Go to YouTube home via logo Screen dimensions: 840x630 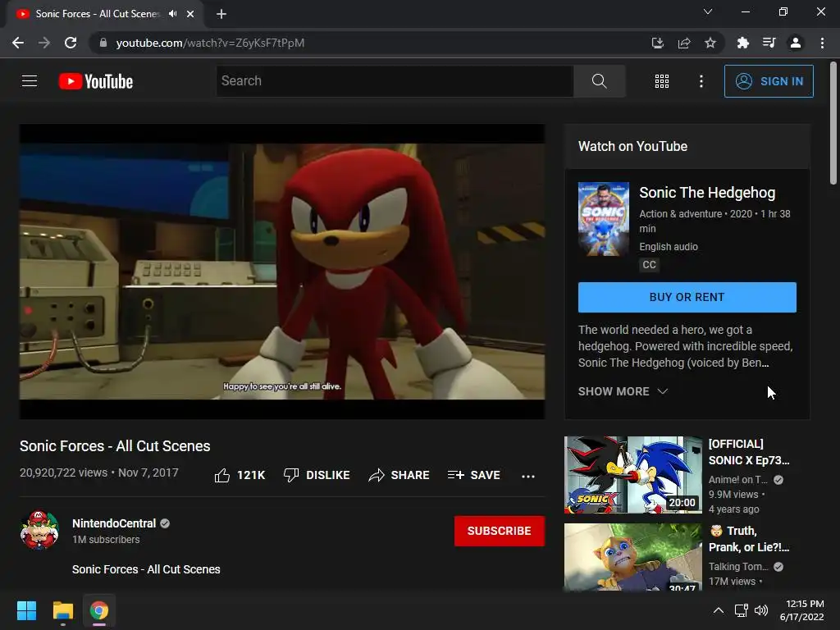click(96, 81)
